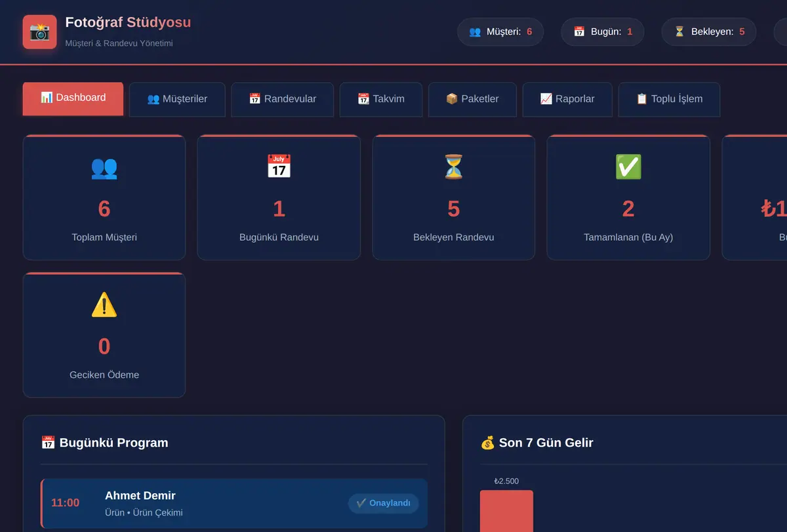Open Ahmet Demir 11:00 appointment row
The width and height of the screenshot is (787, 532).
click(x=234, y=503)
